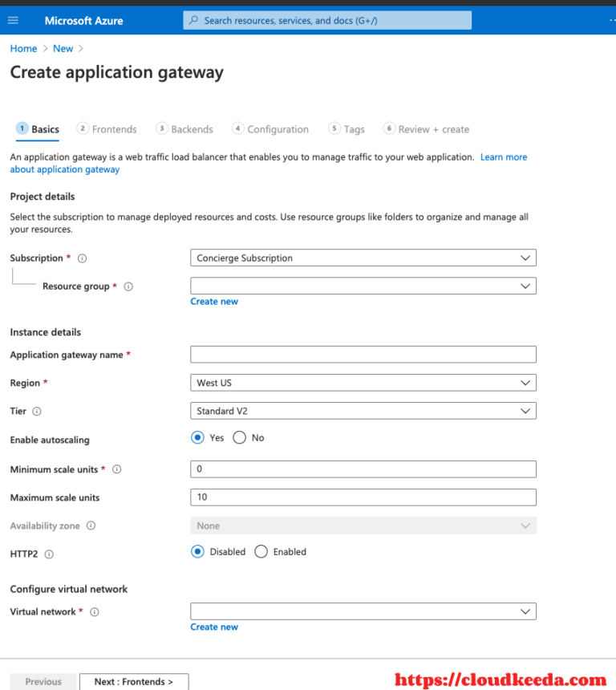The height and width of the screenshot is (690, 616).
Task: Select Yes for Enable autoscaling
Action: [x=197, y=437]
